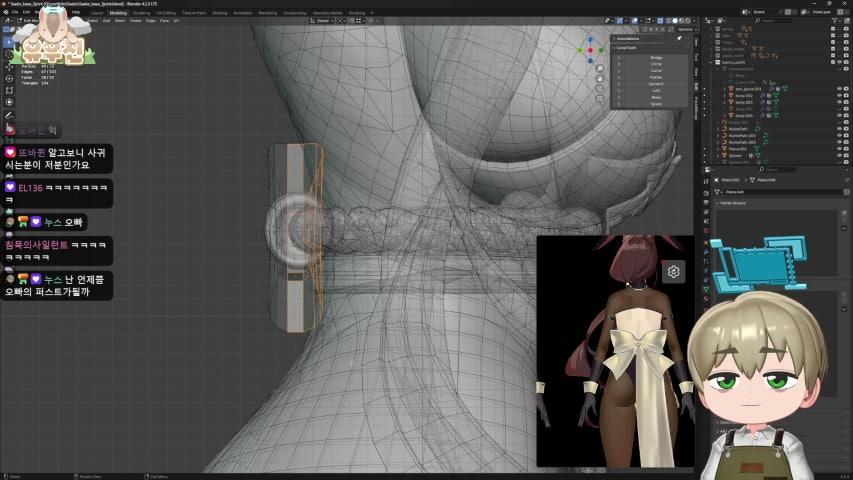Select the Rotate tool in left toolbar
Screen dimensions: 853x480
click(9, 78)
